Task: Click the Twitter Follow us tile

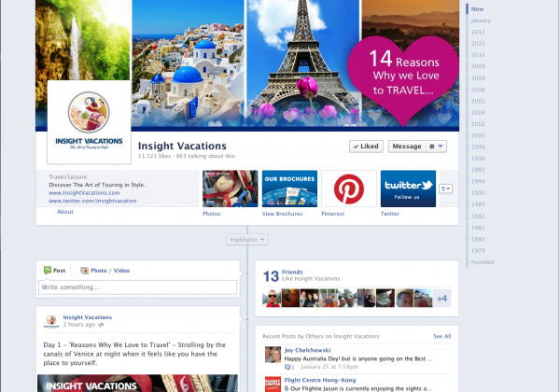Action: (408, 188)
